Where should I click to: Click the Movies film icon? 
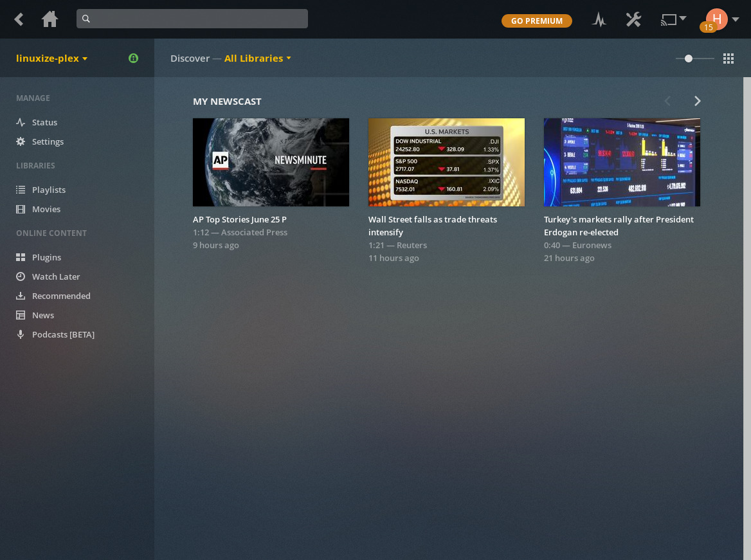21,209
